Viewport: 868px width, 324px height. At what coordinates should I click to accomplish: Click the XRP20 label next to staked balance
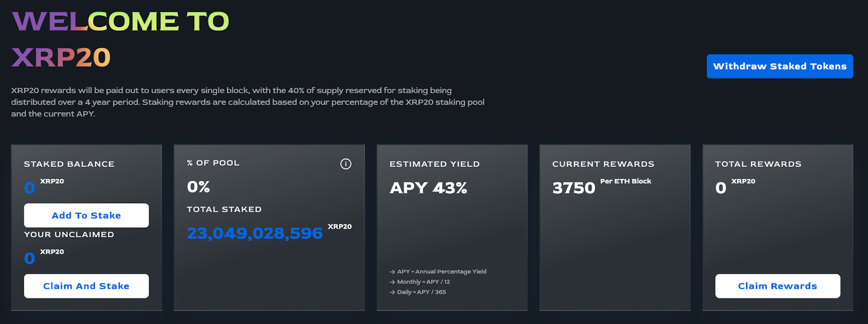(51, 181)
